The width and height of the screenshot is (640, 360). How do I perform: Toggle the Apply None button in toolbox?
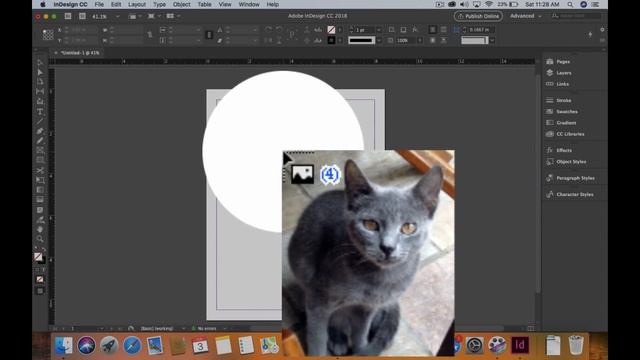point(40,280)
